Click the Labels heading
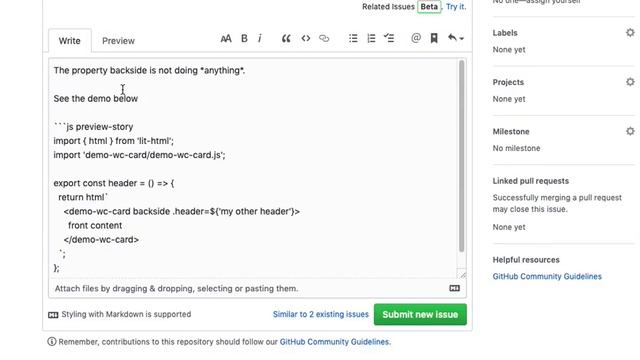Screen dimensions: 640x360 click(x=505, y=33)
